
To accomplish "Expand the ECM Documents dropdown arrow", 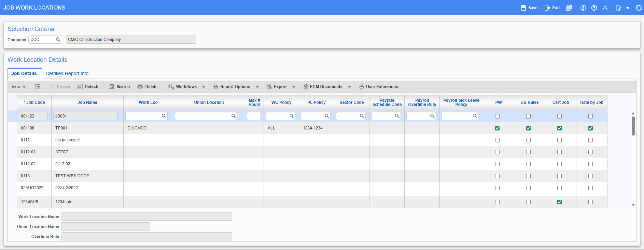I will tap(349, 87).
